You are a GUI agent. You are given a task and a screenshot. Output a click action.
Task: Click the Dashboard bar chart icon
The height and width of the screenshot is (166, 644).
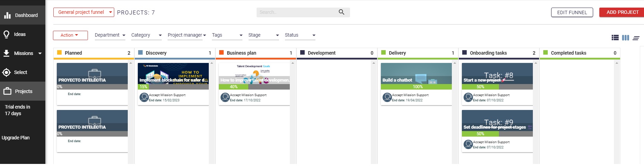pos(7,15)
